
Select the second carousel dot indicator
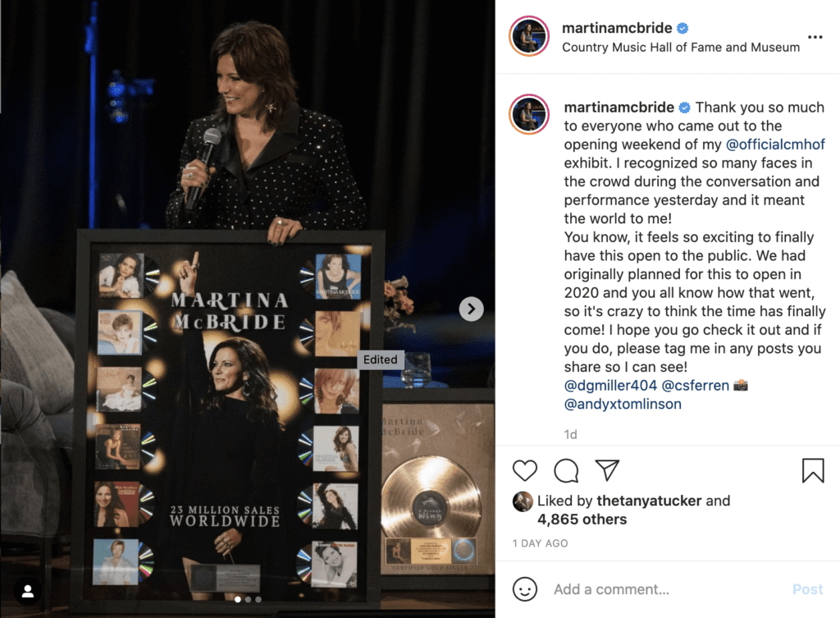pyautogui.click(x=248, y=600)
